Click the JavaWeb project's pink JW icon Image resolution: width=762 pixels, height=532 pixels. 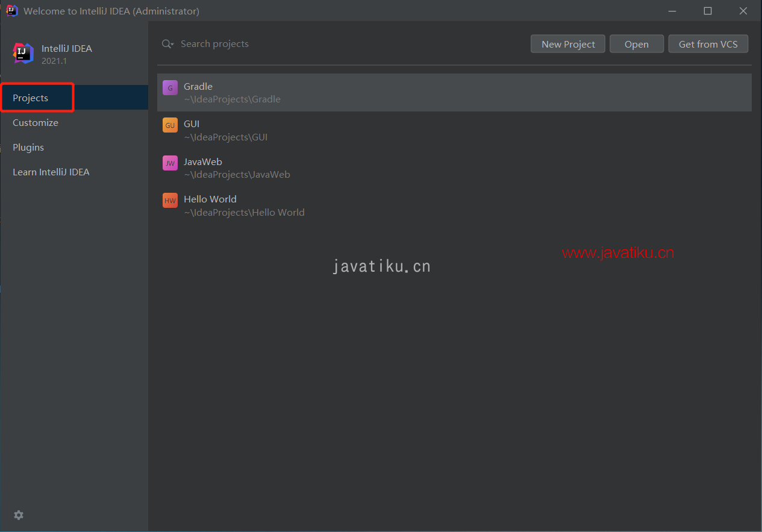(170, 163)
